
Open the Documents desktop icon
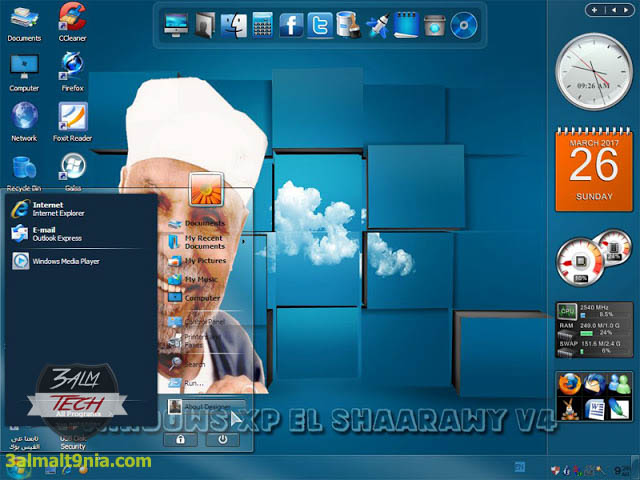point(24,23)
